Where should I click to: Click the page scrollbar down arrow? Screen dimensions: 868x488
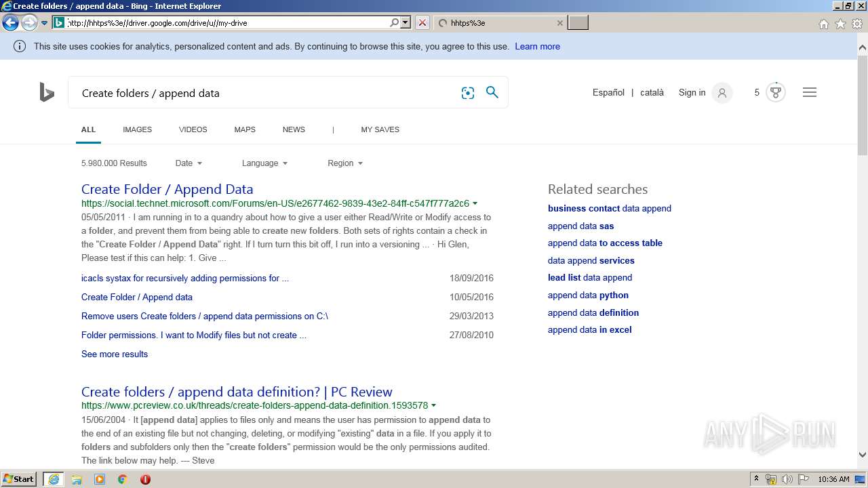(x=863, y=455)
